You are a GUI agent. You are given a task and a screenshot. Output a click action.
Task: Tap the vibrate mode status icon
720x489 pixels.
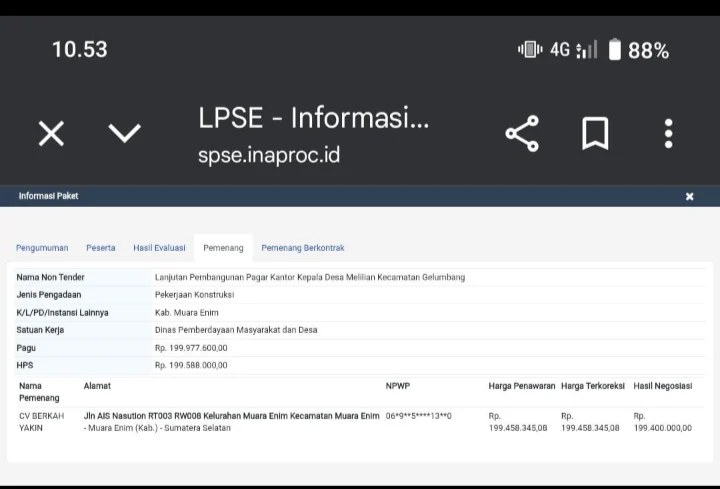pos(529,49)
